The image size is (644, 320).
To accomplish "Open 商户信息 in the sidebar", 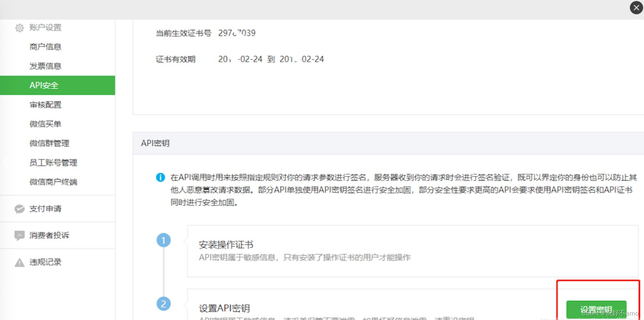I will pyautogui.click(x=45, y=47).
